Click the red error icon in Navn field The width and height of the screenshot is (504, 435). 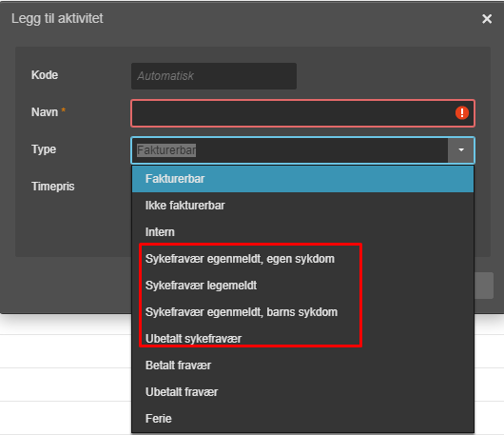click(462, 113)
